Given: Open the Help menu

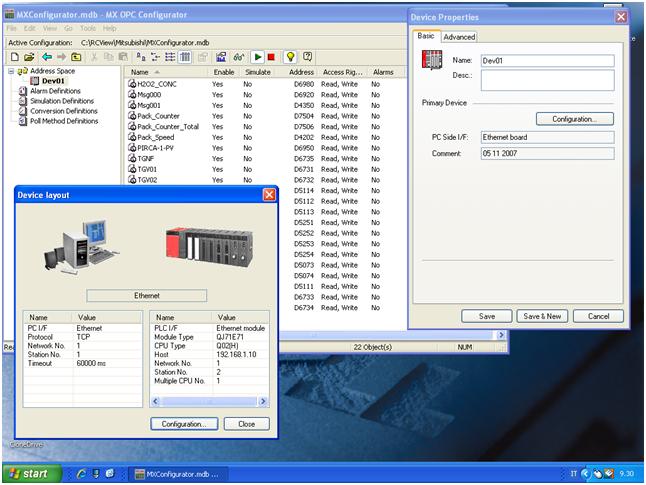Looking at the screenshot, I should pyautogui.click(x=110, y=28).
